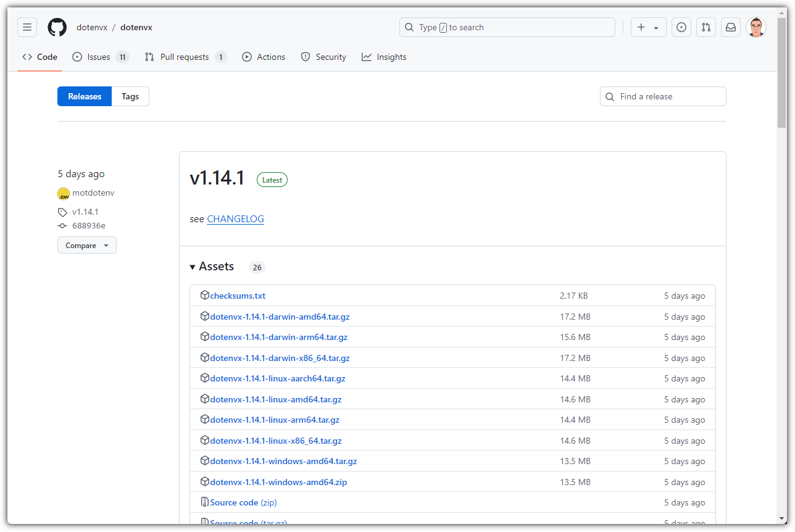Download dotenvx-1.14.1-windows-amd64.zip
The height and width of the screenshot is (532, 795).
point(278,482)
